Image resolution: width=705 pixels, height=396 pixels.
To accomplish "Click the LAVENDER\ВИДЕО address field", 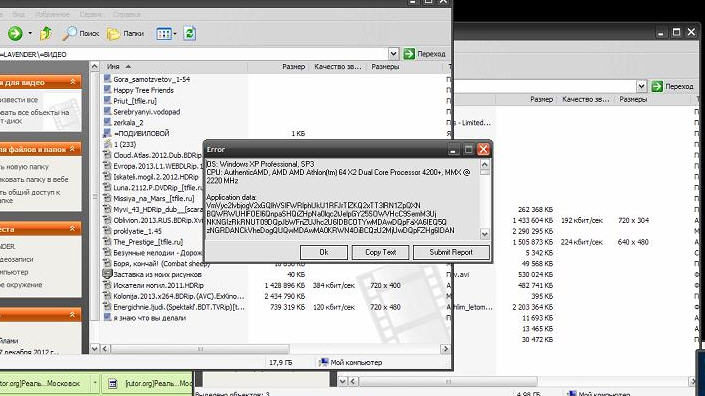I will pyautogui.click(x=193, y=54).
